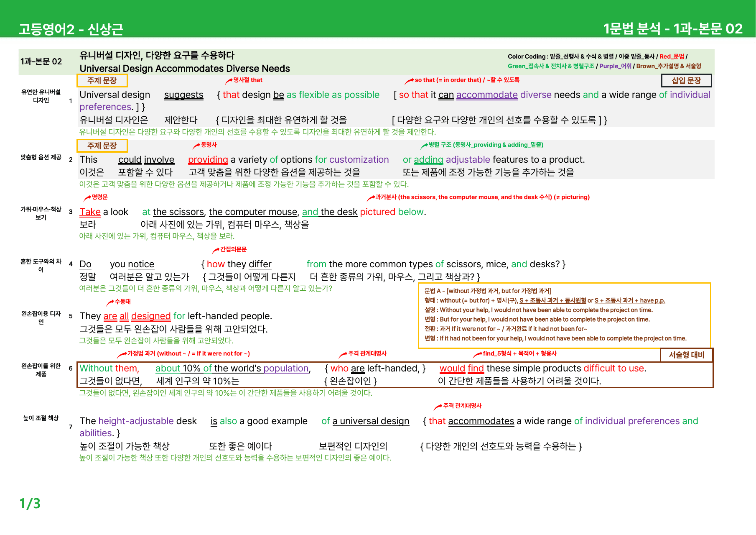Click the purple word 'population'

(286, 369)
